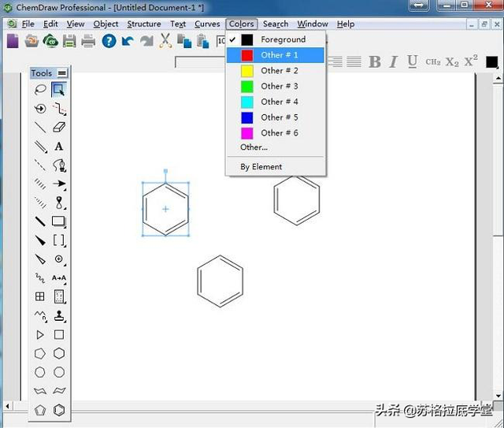Click the Undo arrow icon
Image resolution: width=504 pixels, height=428 pixels.
point(128,41)
